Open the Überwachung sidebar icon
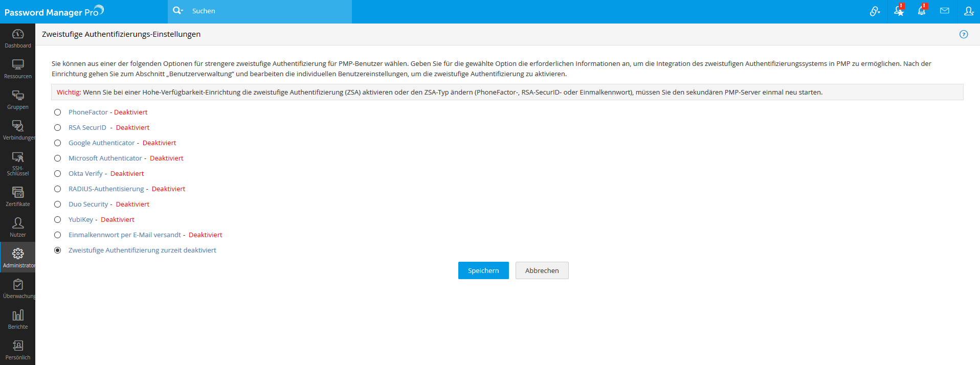 (18, 284)
